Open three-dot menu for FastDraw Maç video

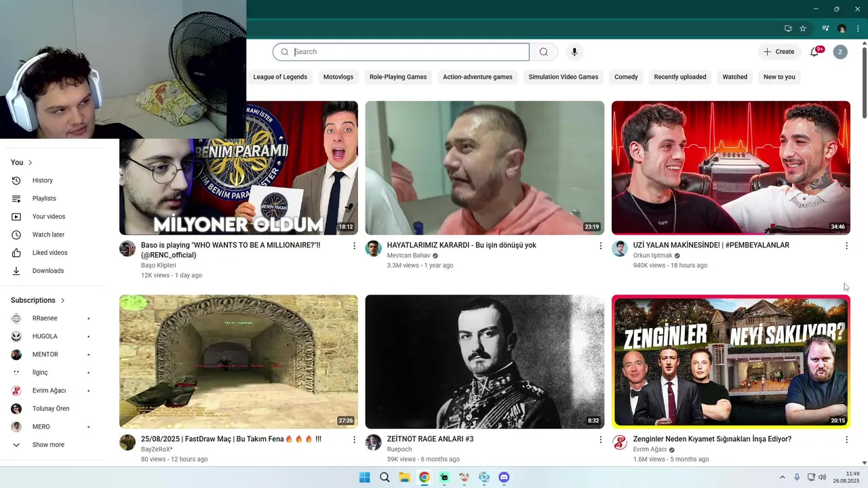tap(354, 440)
